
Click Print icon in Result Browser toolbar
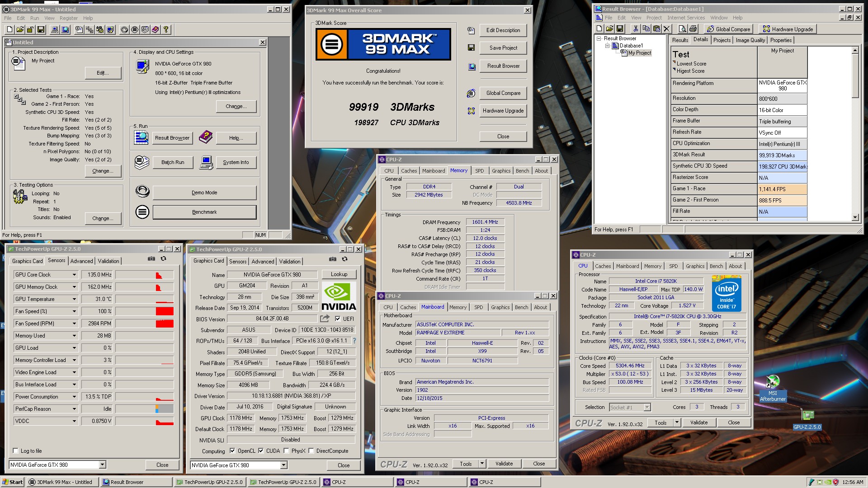point(693,29)
